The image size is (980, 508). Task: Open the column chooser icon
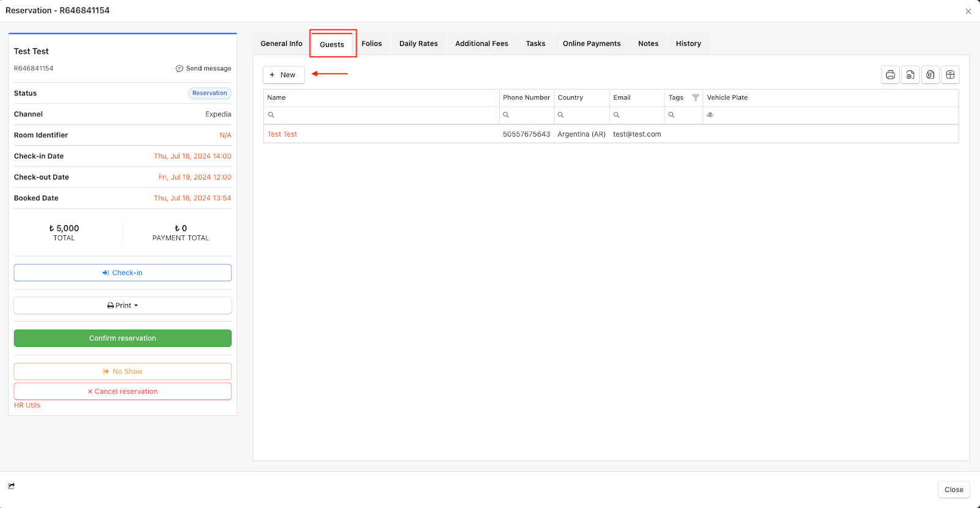coord(950,75)
